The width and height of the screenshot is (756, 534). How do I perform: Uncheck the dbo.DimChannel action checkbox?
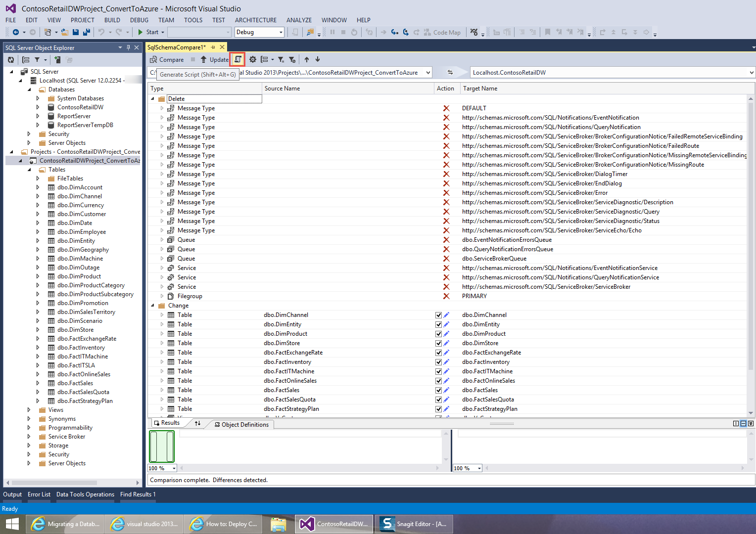438,315
